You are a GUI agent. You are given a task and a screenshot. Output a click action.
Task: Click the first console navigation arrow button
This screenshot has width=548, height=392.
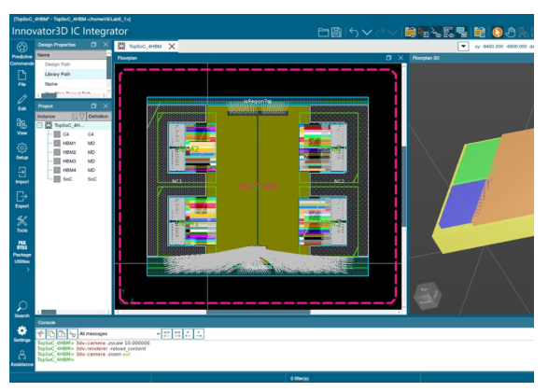167,333
